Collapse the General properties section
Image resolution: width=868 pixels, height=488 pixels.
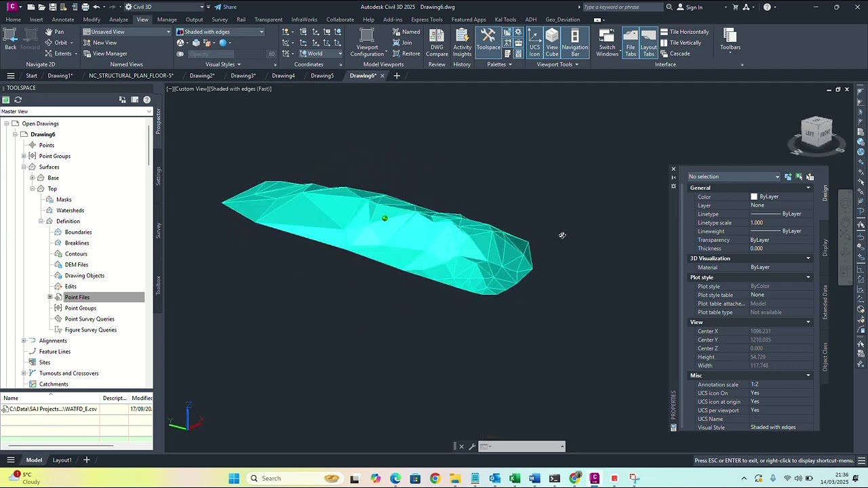pos(808,188)
